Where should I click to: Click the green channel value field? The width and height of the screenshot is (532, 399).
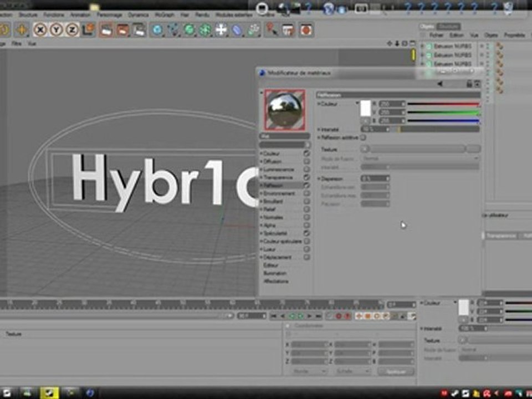[x=392, y=112]
